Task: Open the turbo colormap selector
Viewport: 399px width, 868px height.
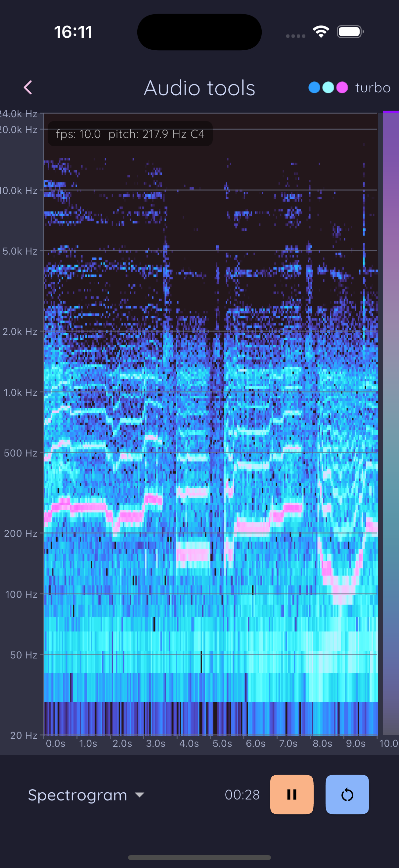Action: (373, 88)
